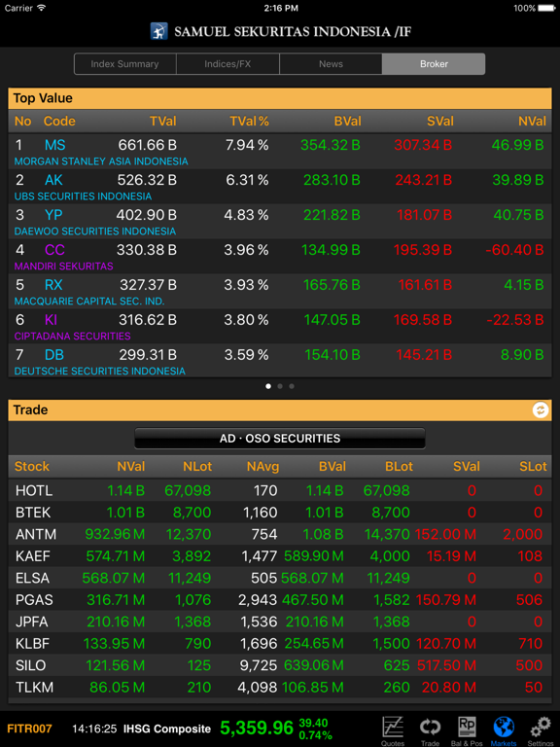
Task: Open the Quotes chart icon
Action: pos(393,729)
